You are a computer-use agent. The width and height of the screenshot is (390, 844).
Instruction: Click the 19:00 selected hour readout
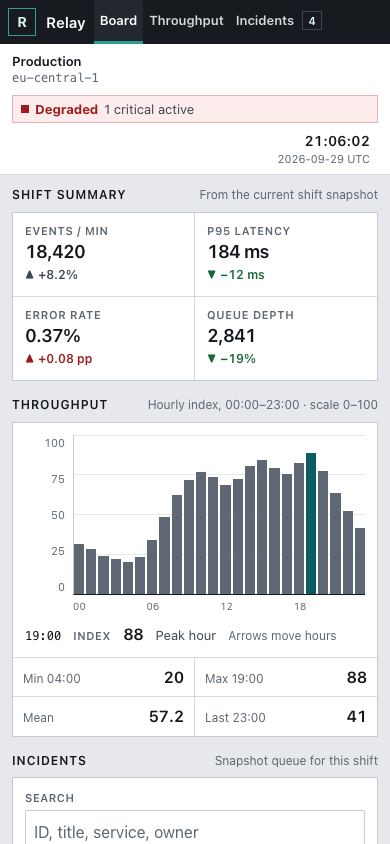[x=43, y=636]
